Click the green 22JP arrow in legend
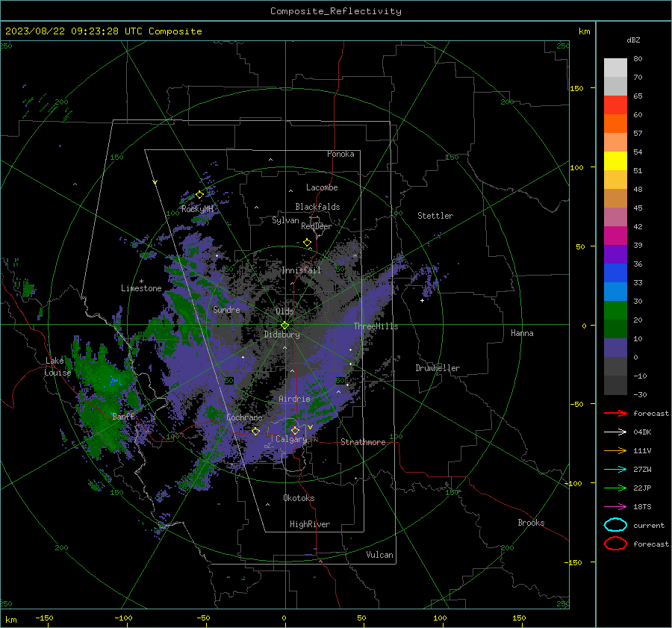The width and height of the screenshot is (672, 628). click(615, 488)
